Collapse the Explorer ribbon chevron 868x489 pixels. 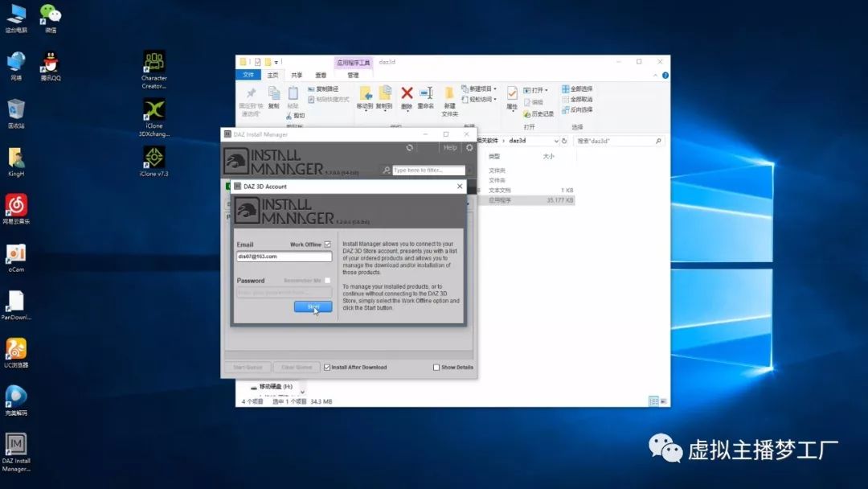656,75
